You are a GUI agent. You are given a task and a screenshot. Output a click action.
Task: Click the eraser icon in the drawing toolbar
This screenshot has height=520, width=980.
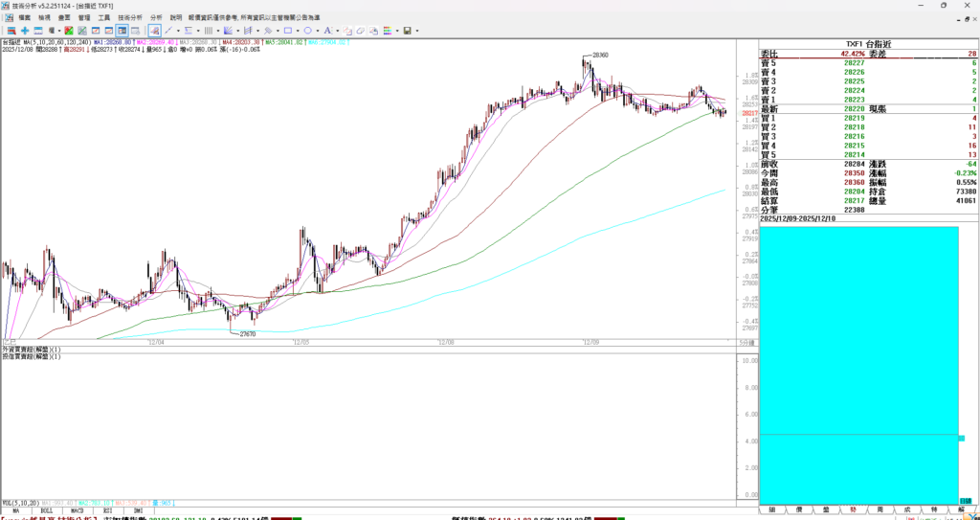pos(360,31)
